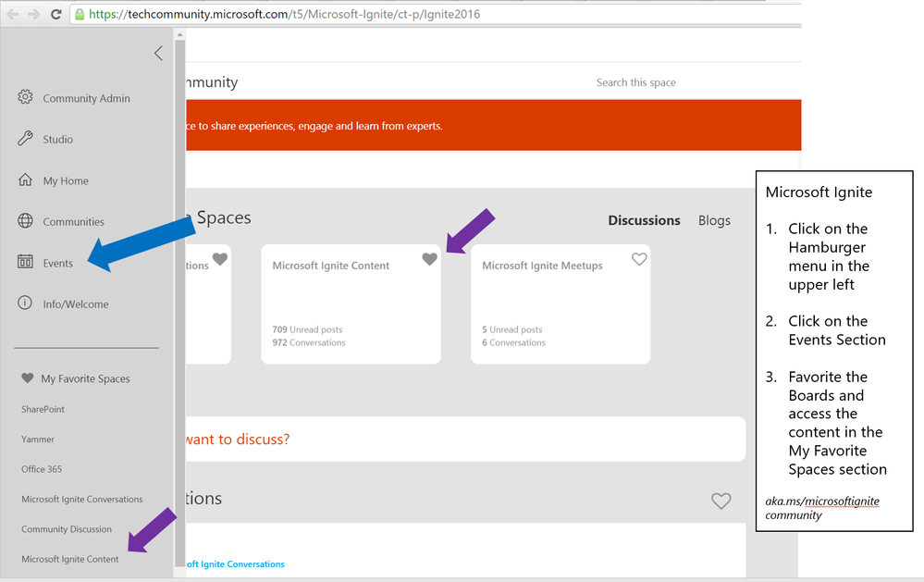This screenshot has height=582, width=924.
Task: Open the Communities menu entry
Action: [x=73, y=222]
